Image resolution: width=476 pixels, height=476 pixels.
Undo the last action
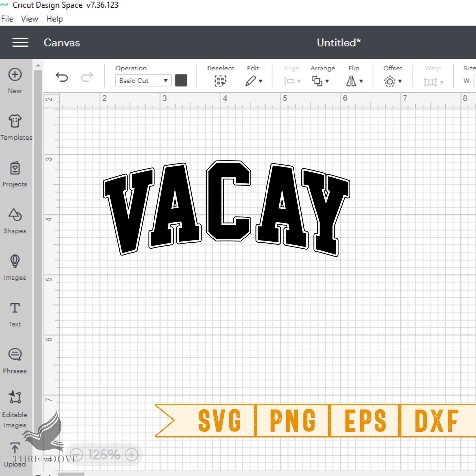62,77
